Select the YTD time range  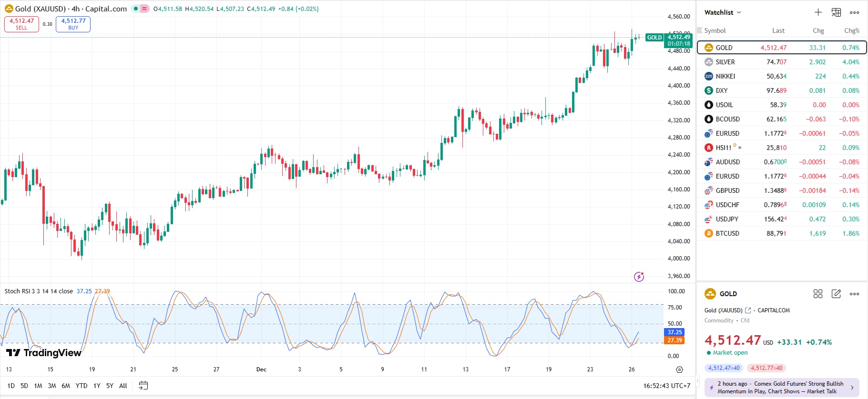(82, 386)
